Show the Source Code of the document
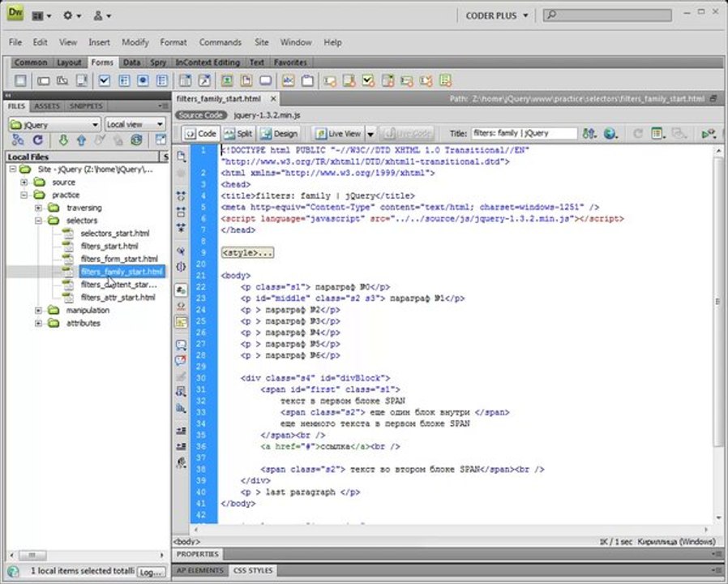Image resolution: width=728 pixels, height=584 pixels. (x=200, y=115)
